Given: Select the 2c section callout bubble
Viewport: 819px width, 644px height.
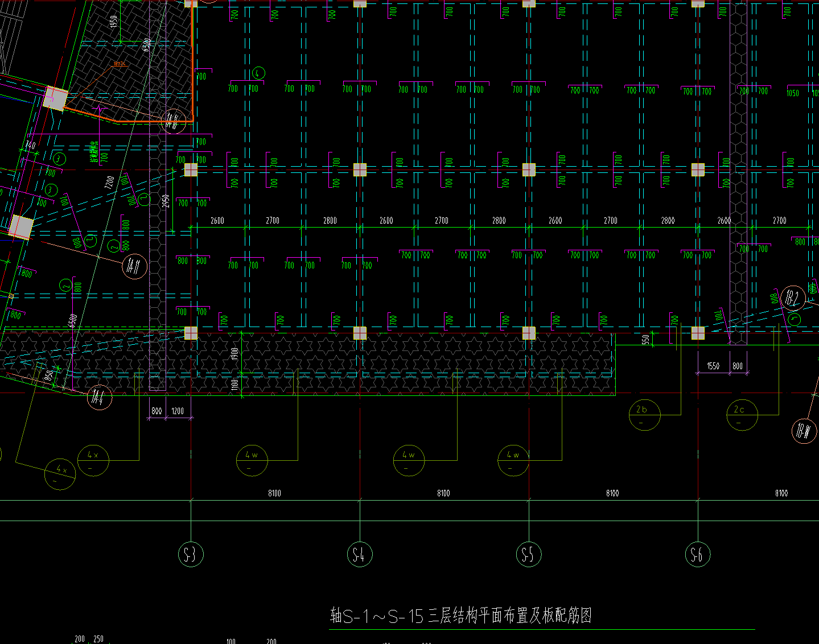Looking at the screenshot, I should (742, 415).
